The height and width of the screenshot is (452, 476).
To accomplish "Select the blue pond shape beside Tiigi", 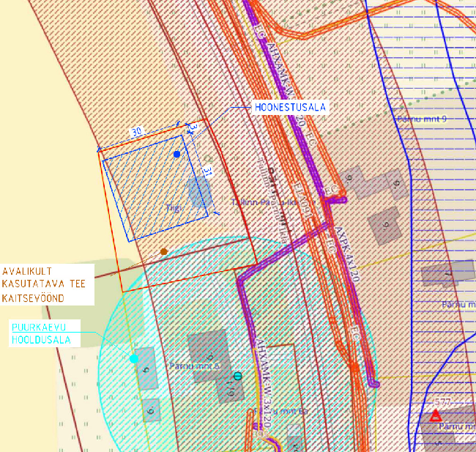I will click(x=199, y=193).
